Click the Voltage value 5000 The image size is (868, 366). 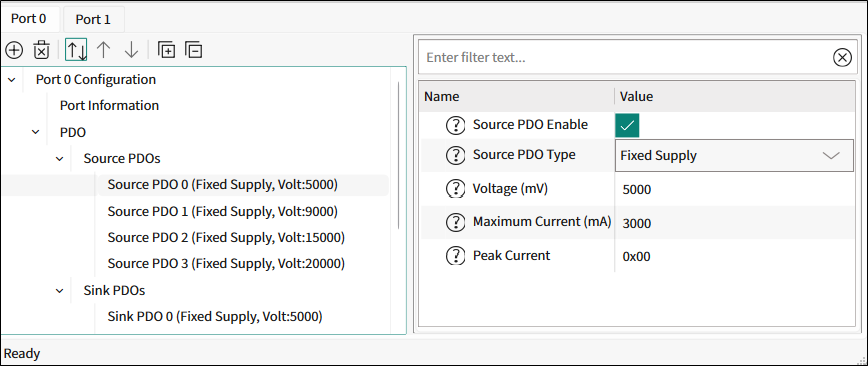[x=637, y=190]
